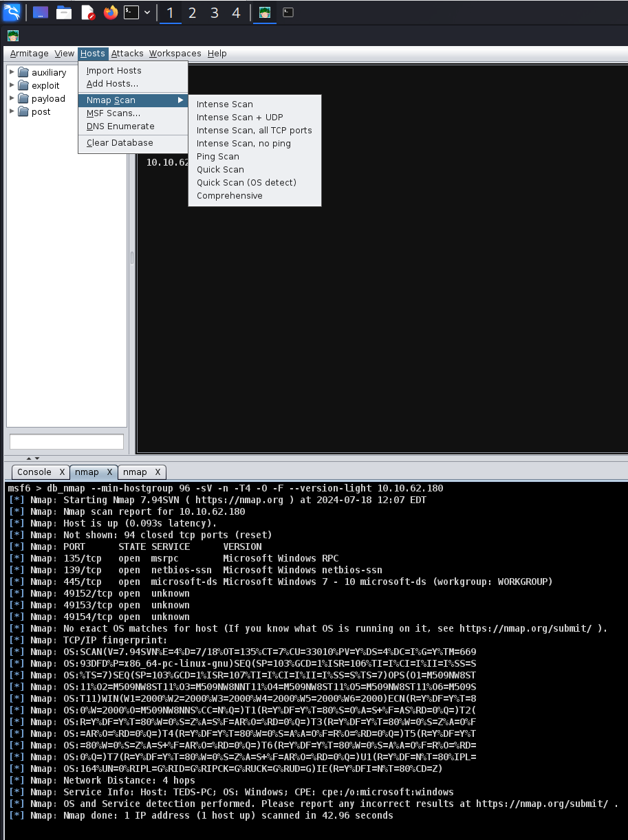Select DNS Enumerate from the menu
The height and width of the screenshot is (840, 628).
[x=133, y=126]
